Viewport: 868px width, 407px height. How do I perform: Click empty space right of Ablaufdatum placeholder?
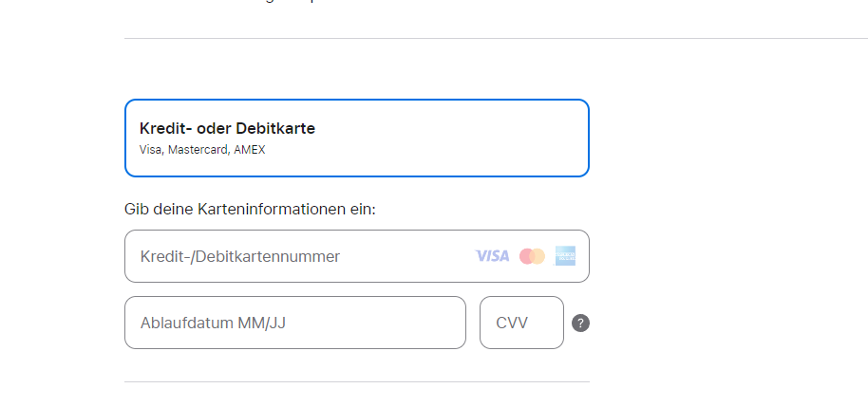(380, 323)
